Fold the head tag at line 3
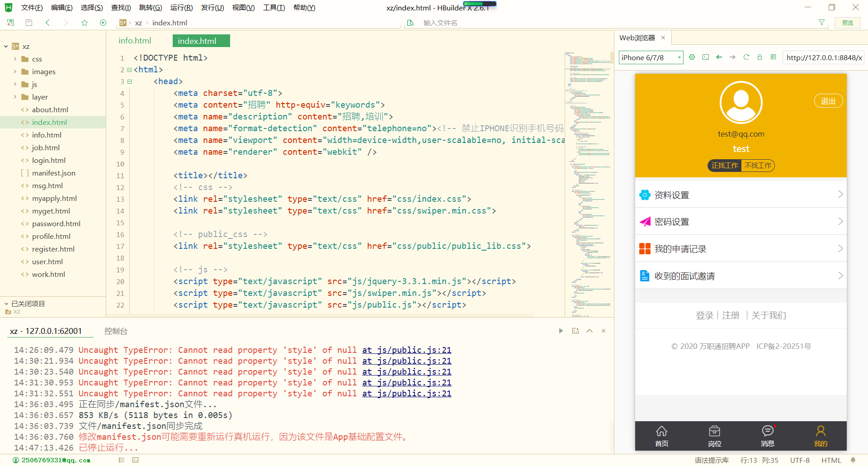This screenshot has width=868, height=466. pos(129,81)
